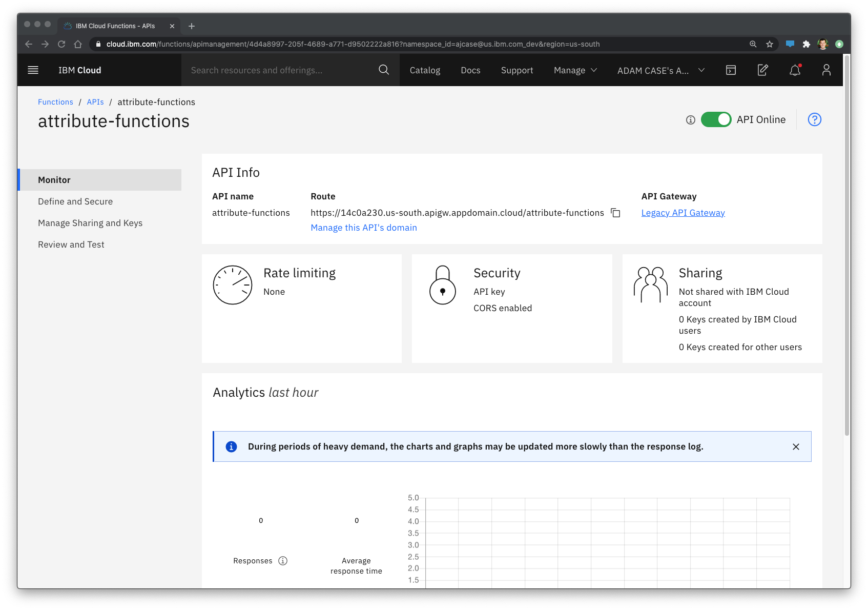The image size is (868, 610).
Task: Click '0 Keys created for other users'
Action: tap(740, 347)
